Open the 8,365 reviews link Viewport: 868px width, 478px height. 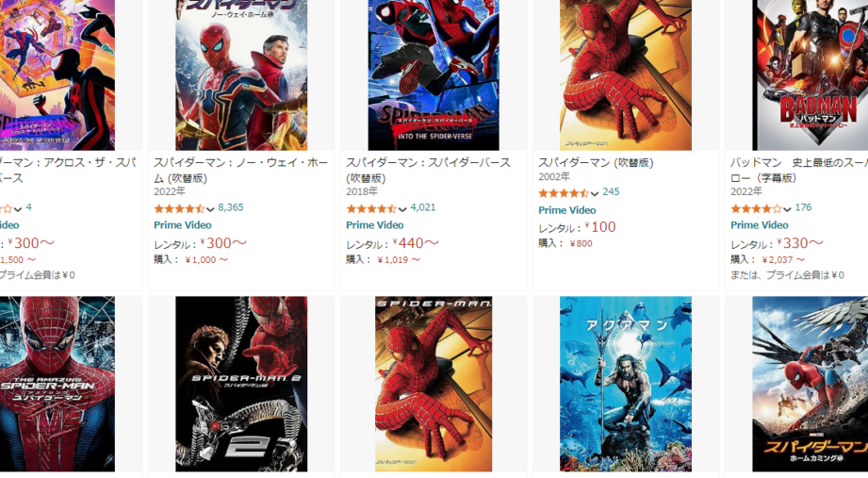coord(230,207)
